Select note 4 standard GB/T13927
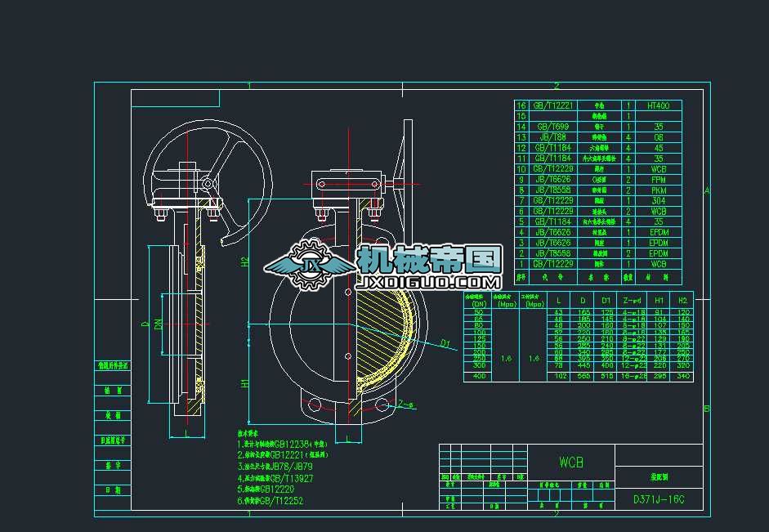 tap(291, 478)
